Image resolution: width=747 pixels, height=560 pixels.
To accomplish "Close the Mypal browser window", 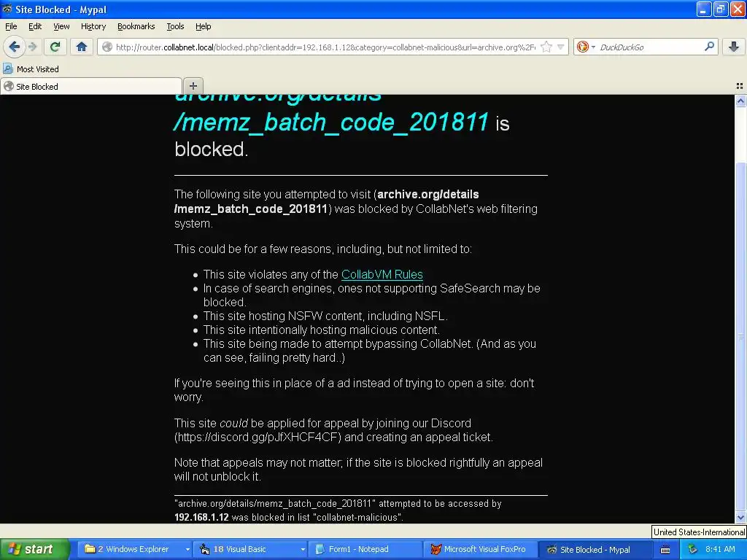I will point(738,9).
